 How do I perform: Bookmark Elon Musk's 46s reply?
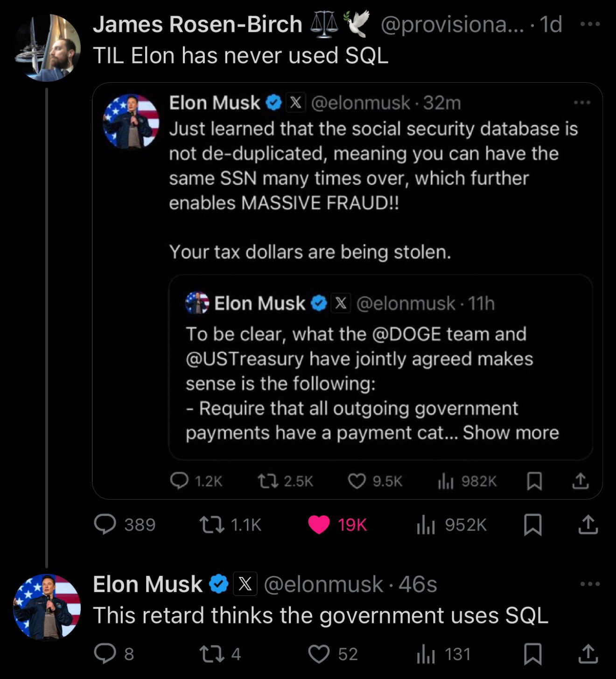(x=532, y=654)
